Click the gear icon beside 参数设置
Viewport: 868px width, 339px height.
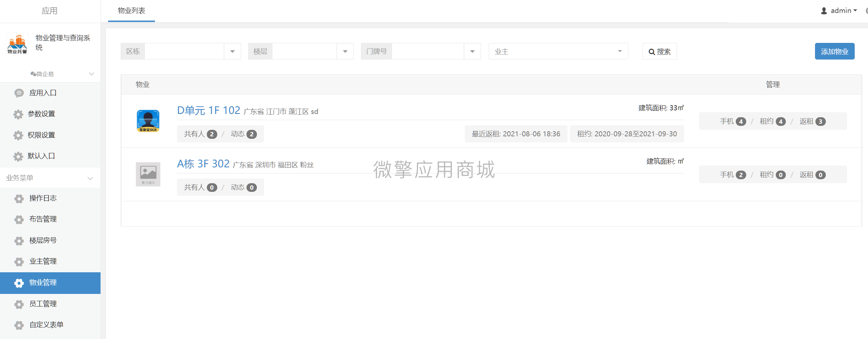[x=18, y=114]
